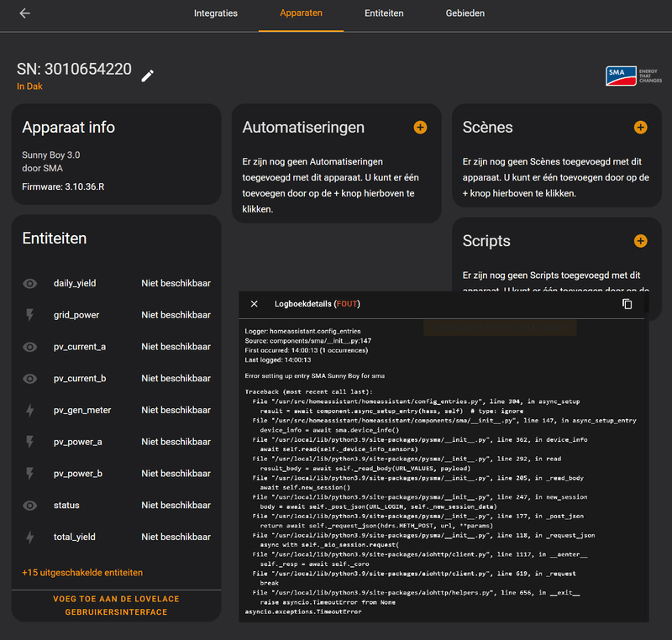Add a new Scène with plus icon

click(640, 127)
